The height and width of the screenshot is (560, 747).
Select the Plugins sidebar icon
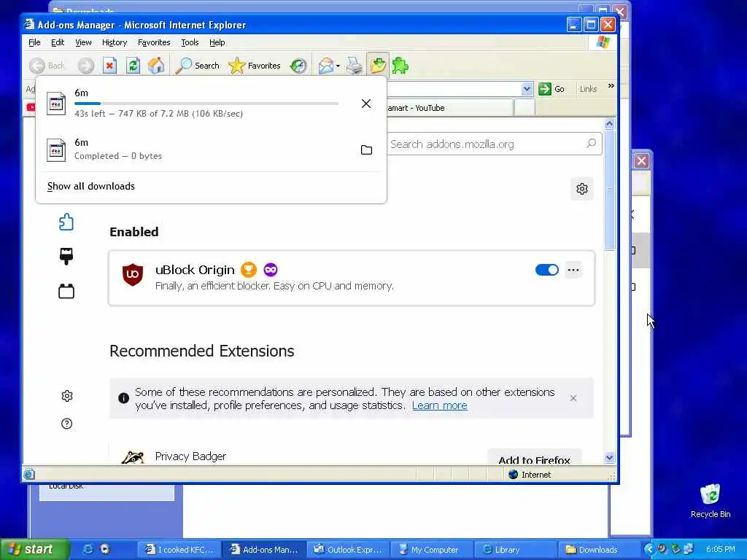tap(66, 291)
